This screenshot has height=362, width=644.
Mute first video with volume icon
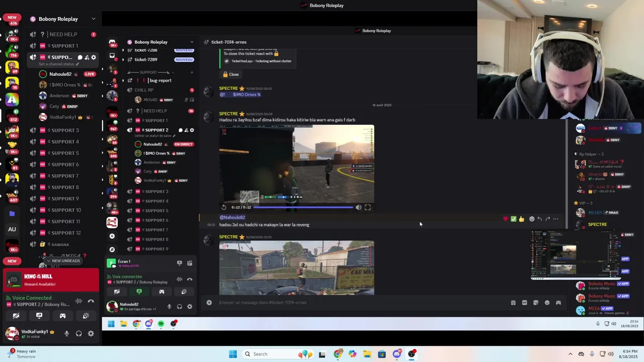tap(358, 207)
